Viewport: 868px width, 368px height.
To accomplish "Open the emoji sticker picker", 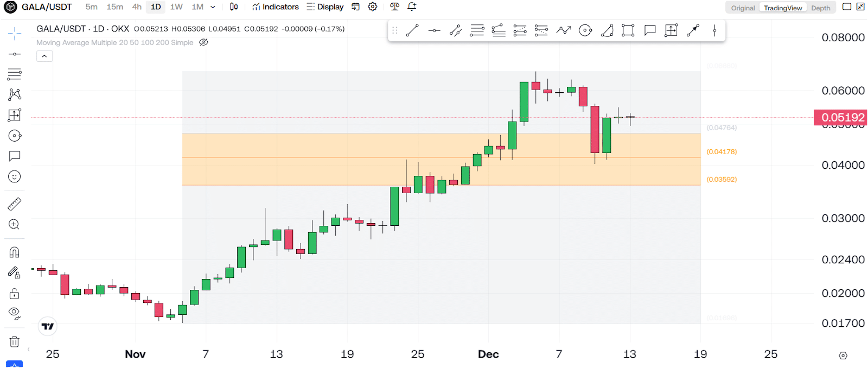I will point(15,176).
